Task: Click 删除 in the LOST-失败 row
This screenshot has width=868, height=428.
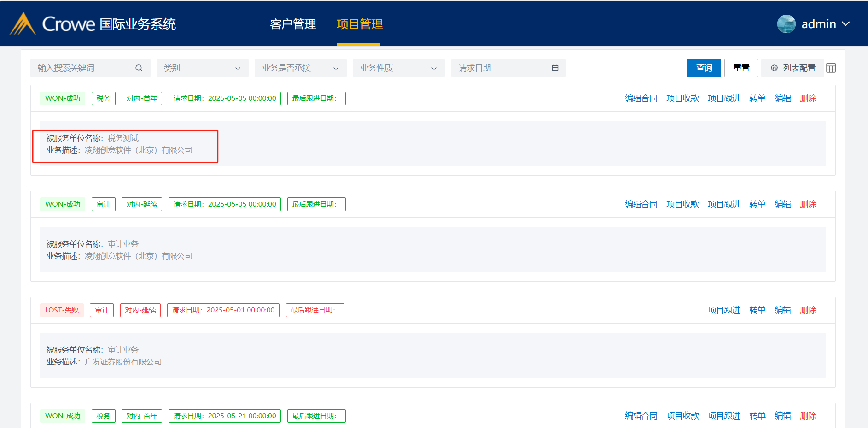Action: click(808, 310)
